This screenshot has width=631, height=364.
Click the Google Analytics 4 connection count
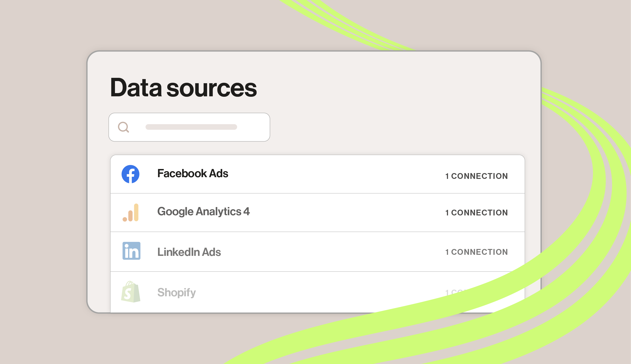click(476, 213)
